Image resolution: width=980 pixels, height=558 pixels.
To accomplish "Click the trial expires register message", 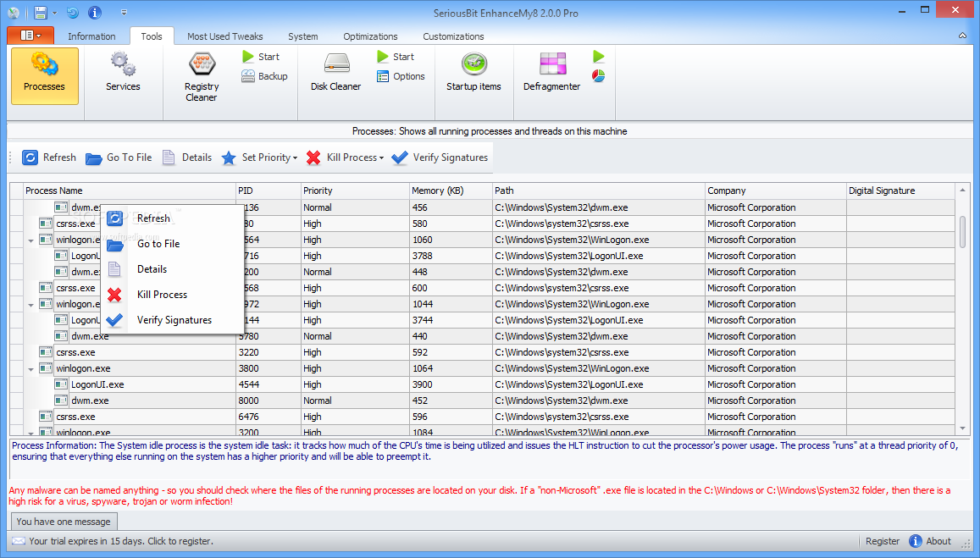I will click(x=121, y=541).
